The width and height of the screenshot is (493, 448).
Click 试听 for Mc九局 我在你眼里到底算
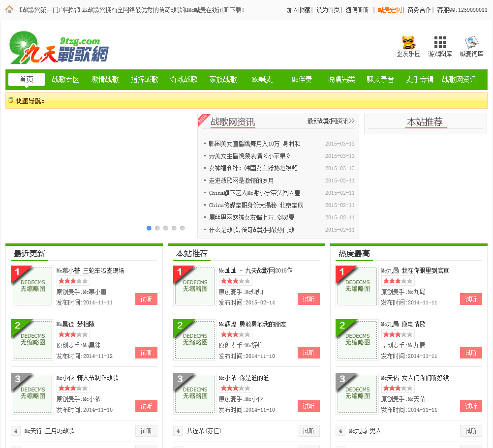click(x=471, y=299)
